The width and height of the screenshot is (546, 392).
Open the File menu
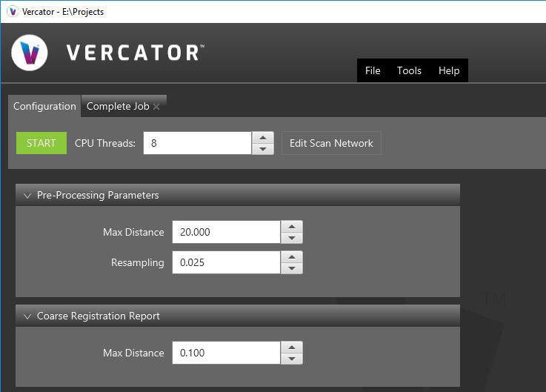(x=373, y=70)
